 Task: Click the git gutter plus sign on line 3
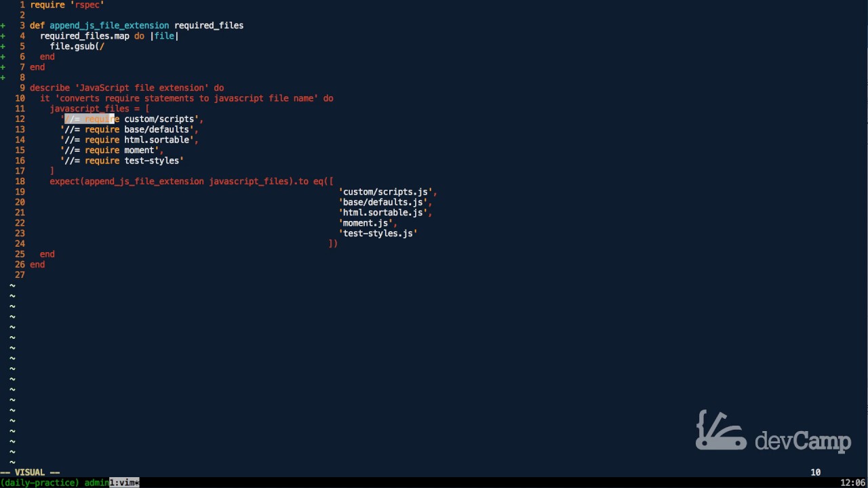click(x=3, y=26)
